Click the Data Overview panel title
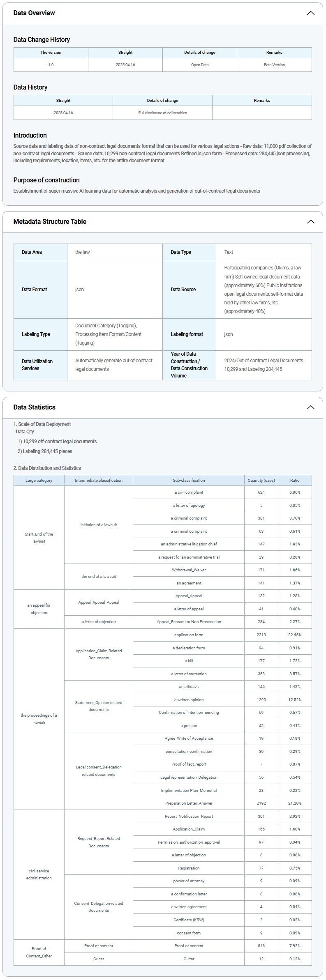326x980 pixels. coord(34,13)
